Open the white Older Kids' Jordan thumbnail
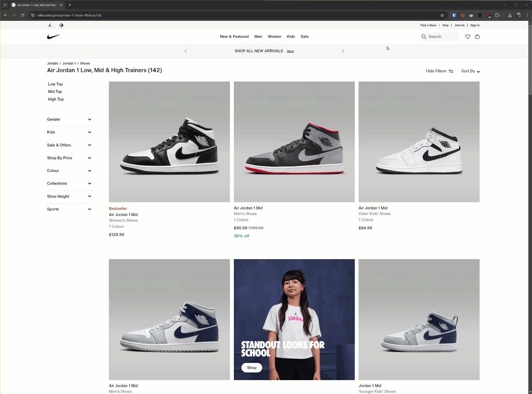The image size is (532, 394). pos(419,142)
